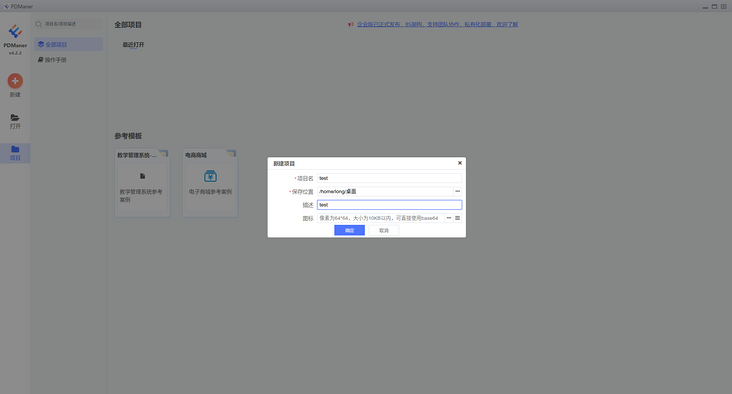Click the search magnifier icon
This screenshot has height=394, width=732.
[39, 24]
